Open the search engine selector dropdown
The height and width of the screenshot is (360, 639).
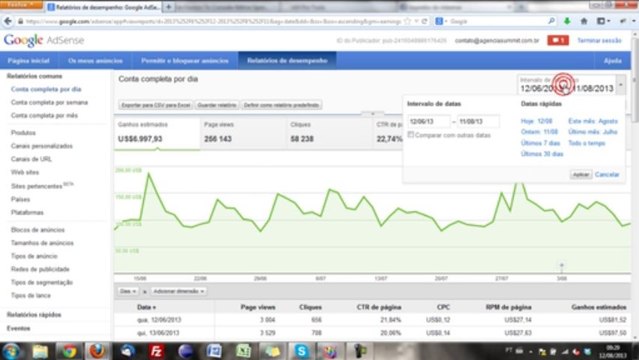pyautogui.click(x=441, y=21)
